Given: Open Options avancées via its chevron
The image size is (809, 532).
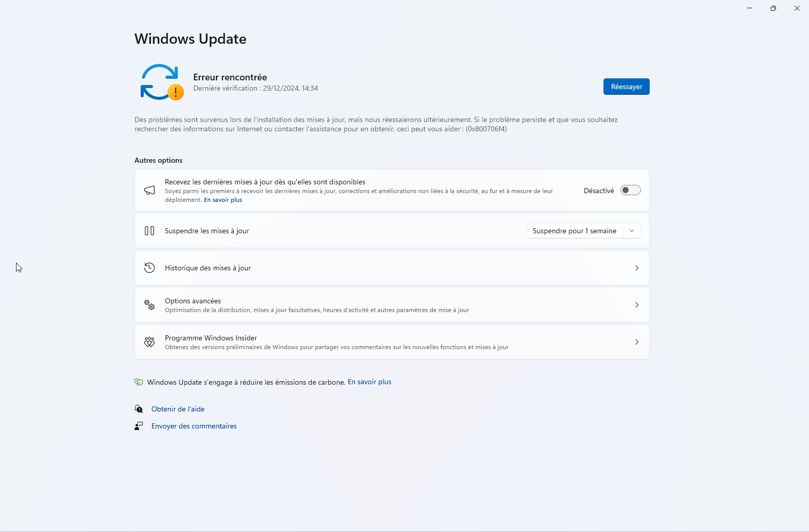Looking at the screenshot, I should click(x=637, y=305).
